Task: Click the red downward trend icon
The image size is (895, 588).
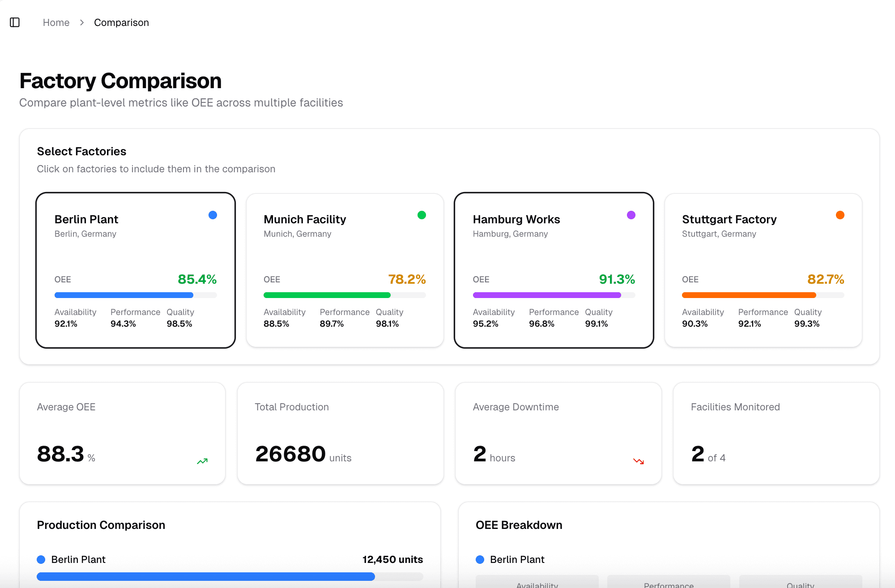Action: pyautogui.click(x=639, y=461)
